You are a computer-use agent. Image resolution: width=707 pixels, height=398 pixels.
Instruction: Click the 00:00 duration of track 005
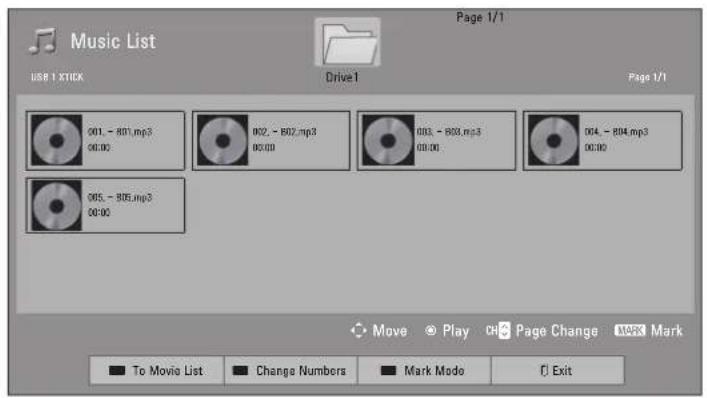pos(99,212)
